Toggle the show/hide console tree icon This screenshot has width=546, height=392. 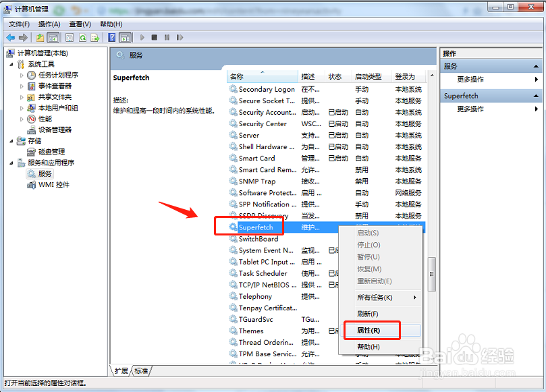(53, 37)
